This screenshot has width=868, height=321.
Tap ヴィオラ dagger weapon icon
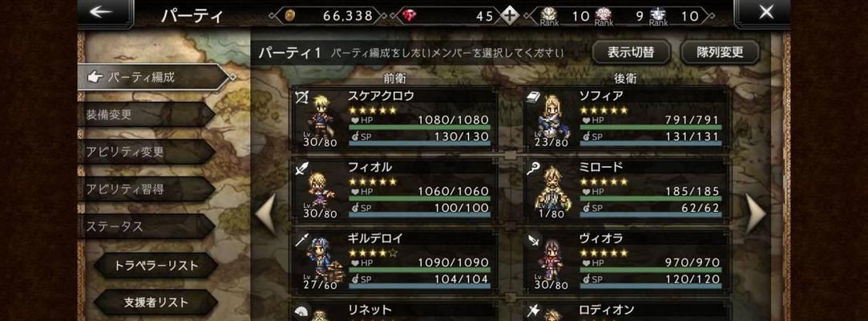pyautogui.click(x=535, y=239)
